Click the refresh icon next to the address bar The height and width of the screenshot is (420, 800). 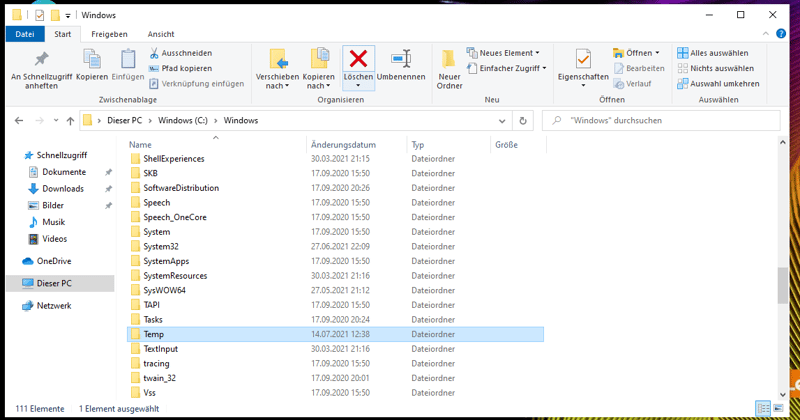click(522, 120)
